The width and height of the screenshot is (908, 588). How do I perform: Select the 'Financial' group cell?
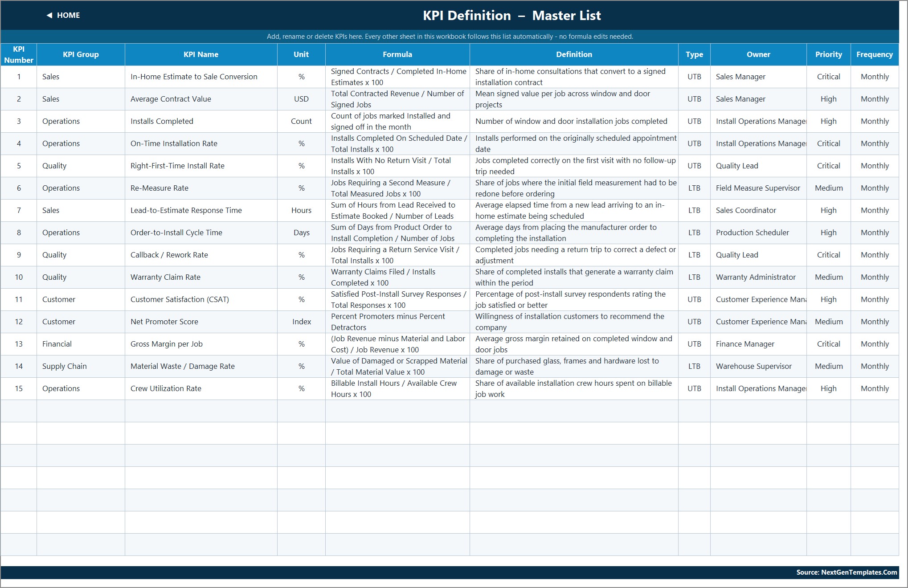81,344
